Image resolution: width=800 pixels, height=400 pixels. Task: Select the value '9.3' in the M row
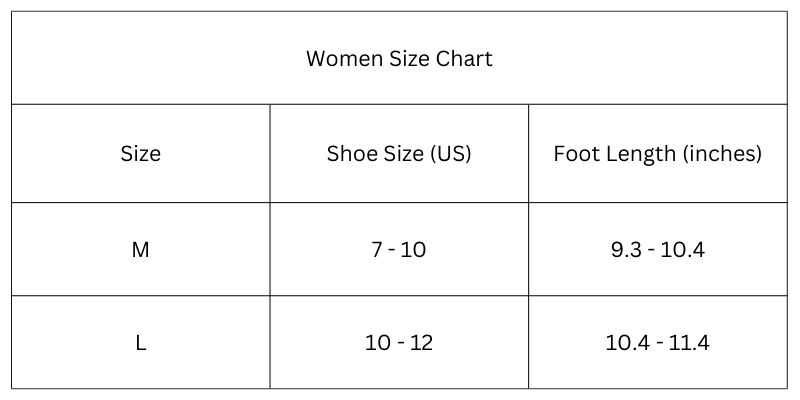pyautogui.click(x=626, y=250)
